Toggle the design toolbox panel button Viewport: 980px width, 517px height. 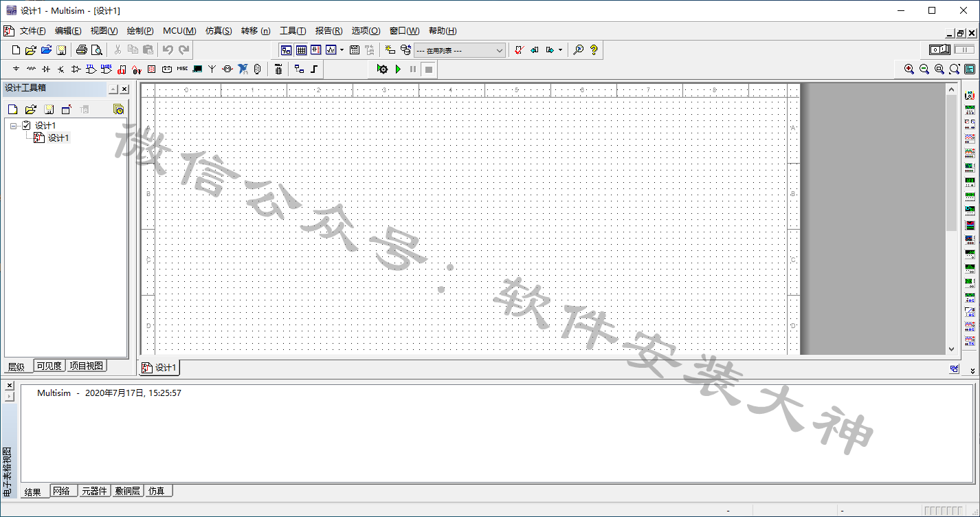click(286, 49)
